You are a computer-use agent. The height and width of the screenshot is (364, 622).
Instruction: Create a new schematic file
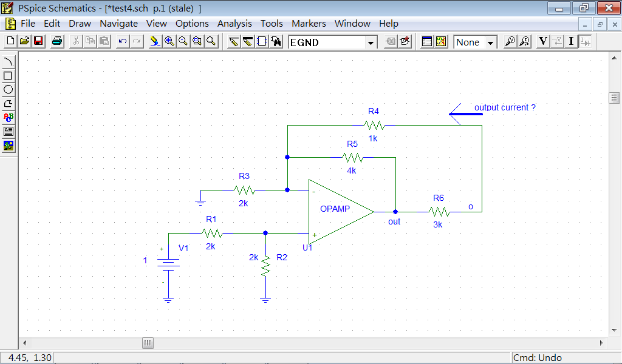tap(10, 41)
